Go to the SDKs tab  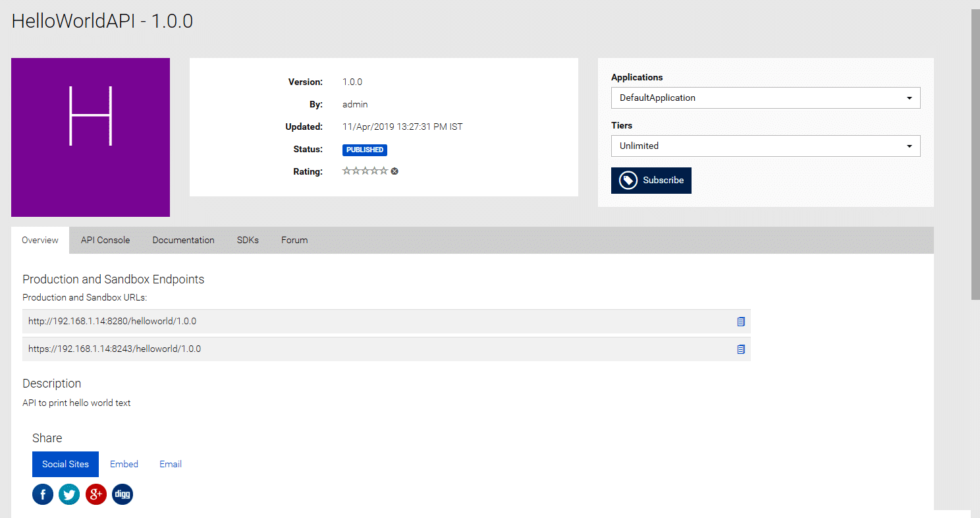pyautogui.click(x=248, y=240)
